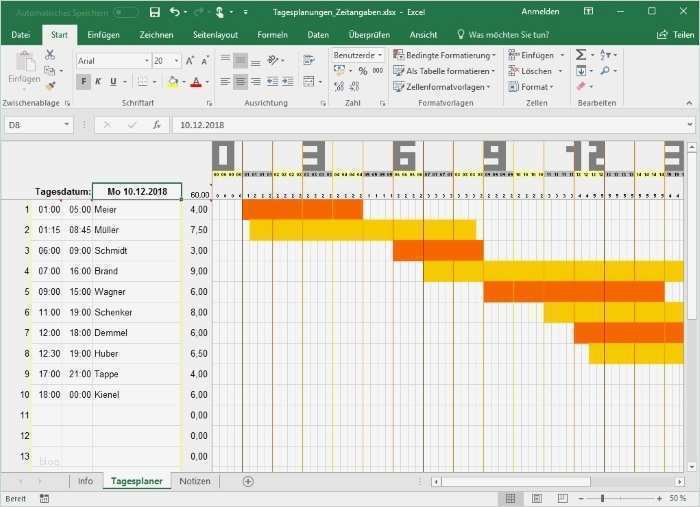Toggle middle vertical alignment
The width and height of the screenshot is (700, 507).
[240, 60]
